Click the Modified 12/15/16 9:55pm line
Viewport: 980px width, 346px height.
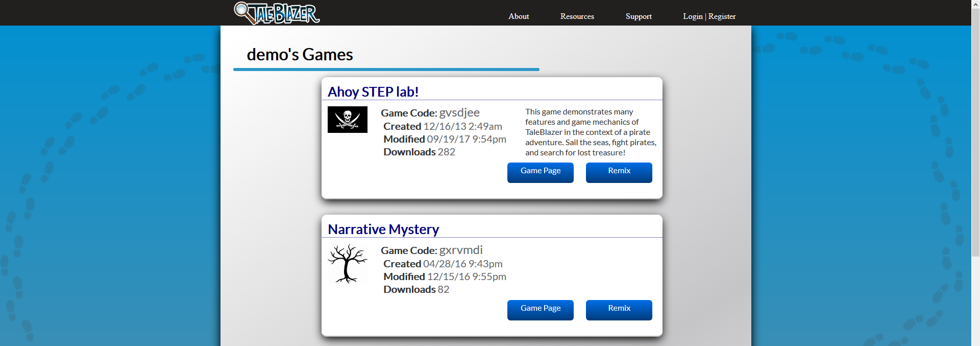(445, 276)
